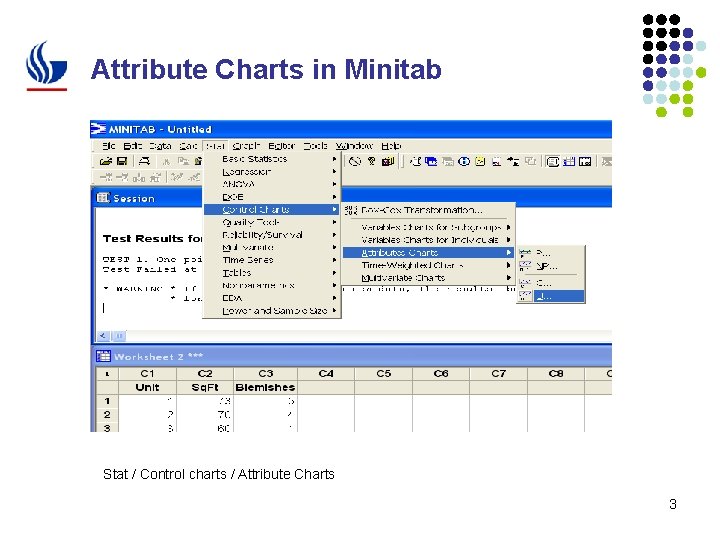Expand the ANOVA submenu arrow
Image resolution: width=720 pixels, height=540 pixels.
click(x=334, y=184)
